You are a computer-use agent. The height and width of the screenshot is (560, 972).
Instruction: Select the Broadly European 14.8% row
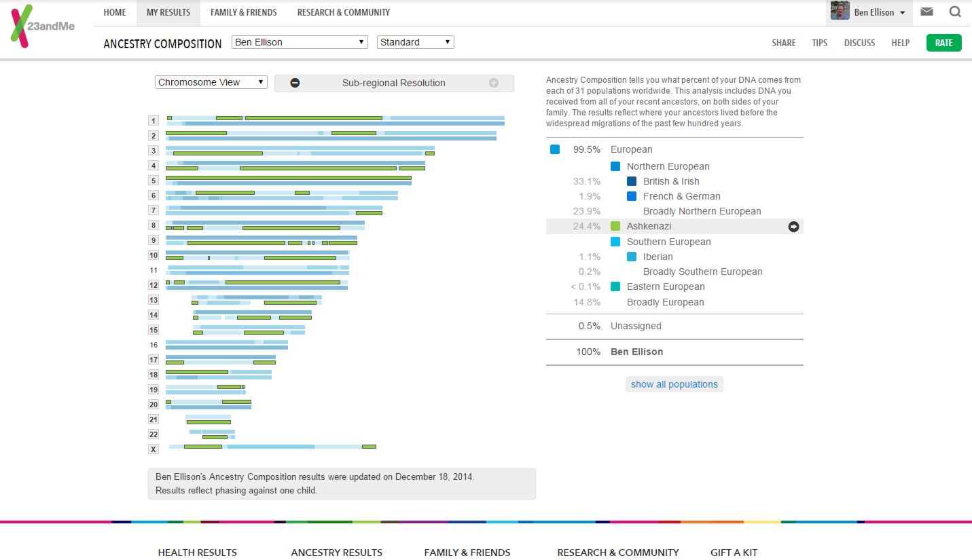(x=674, y=302)
